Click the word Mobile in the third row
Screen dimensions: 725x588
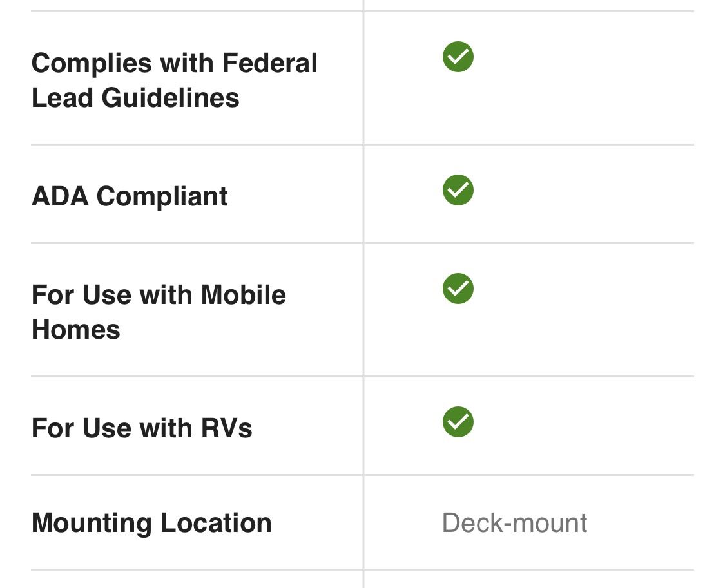[243, 295]
